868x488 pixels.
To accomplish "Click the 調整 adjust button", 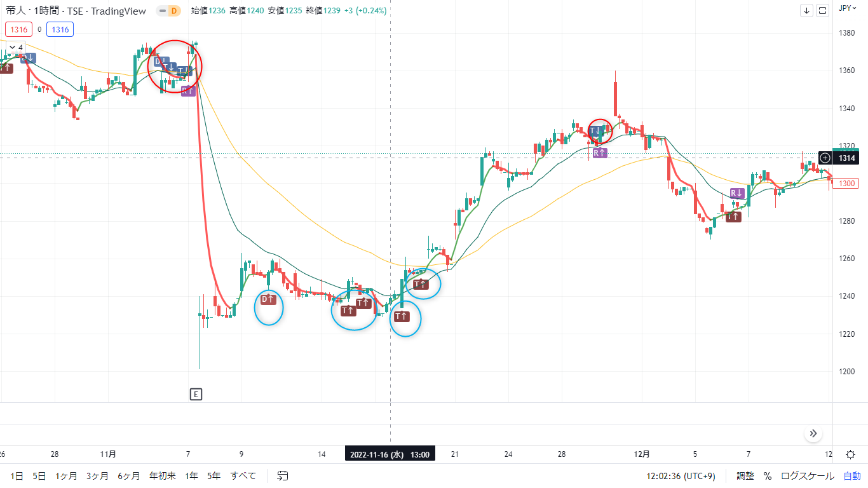I will 745,475.
